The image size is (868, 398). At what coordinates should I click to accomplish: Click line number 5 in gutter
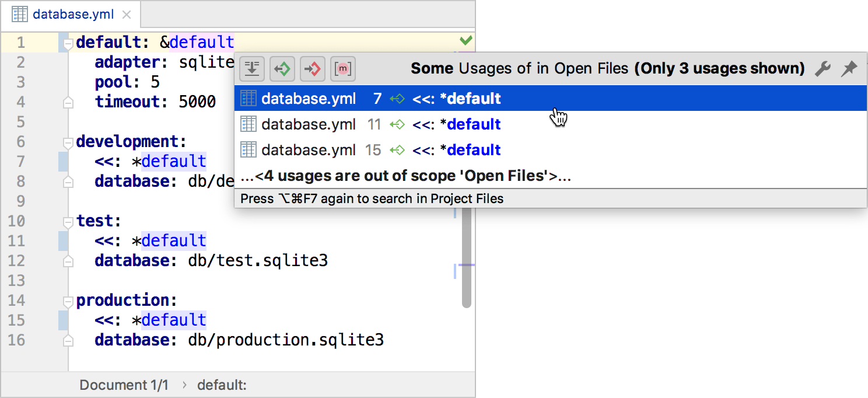(x=20, y=122)
